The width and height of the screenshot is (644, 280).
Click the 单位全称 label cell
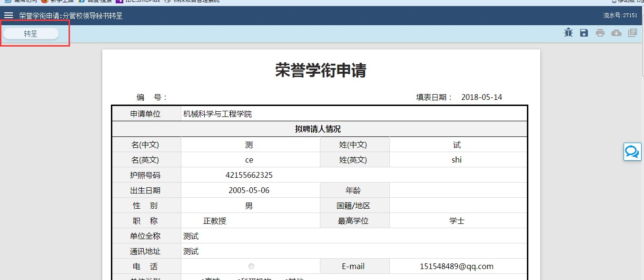pos(146,236)
